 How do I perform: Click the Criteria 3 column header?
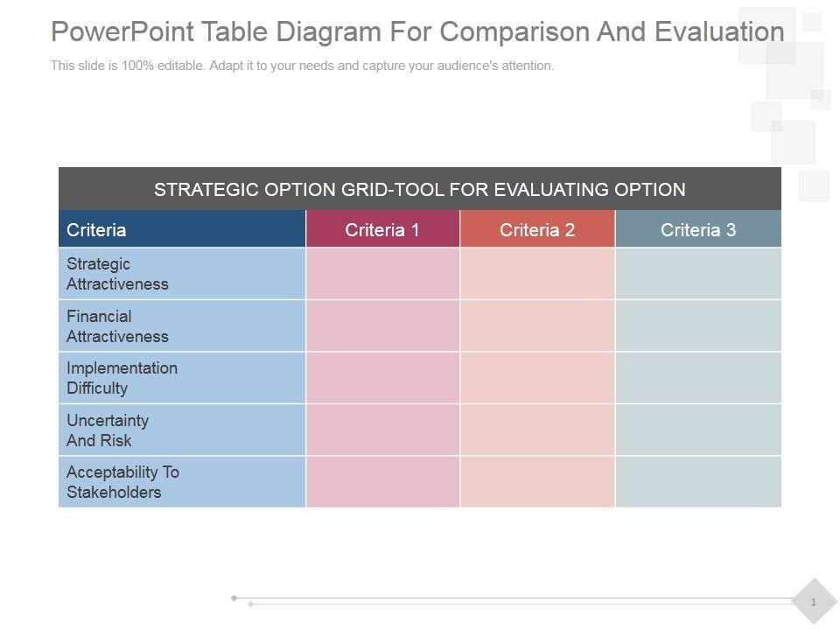tap(698, 230)
